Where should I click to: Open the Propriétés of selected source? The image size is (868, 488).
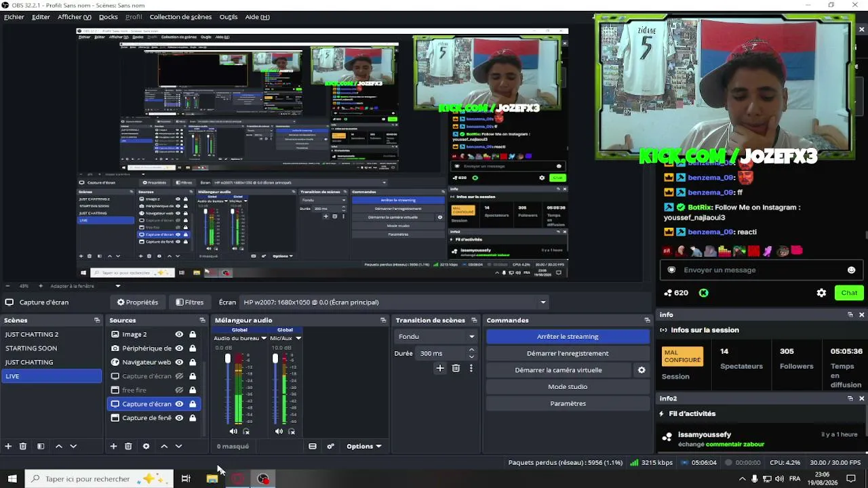(137, 302)
